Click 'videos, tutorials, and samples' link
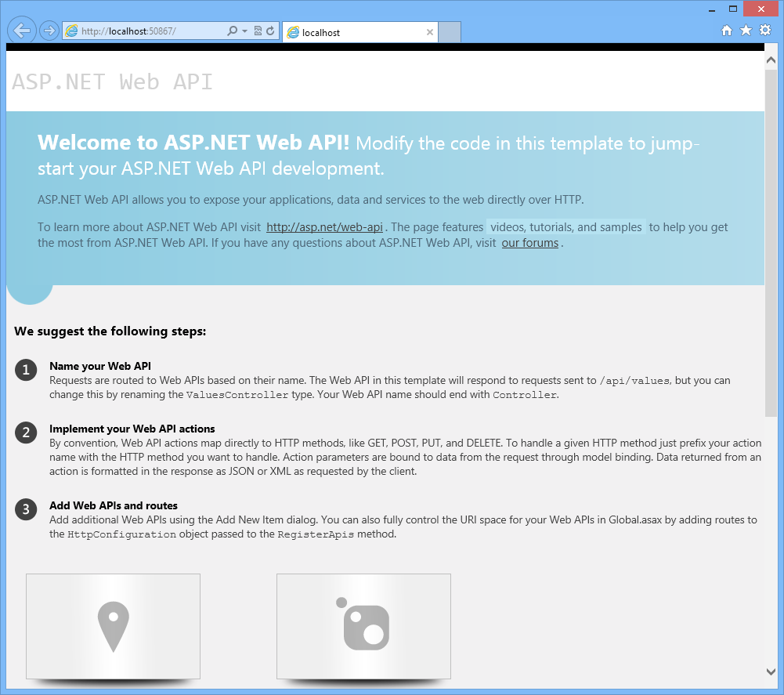This screenshot has width=784, height=695. pos(565,227)
